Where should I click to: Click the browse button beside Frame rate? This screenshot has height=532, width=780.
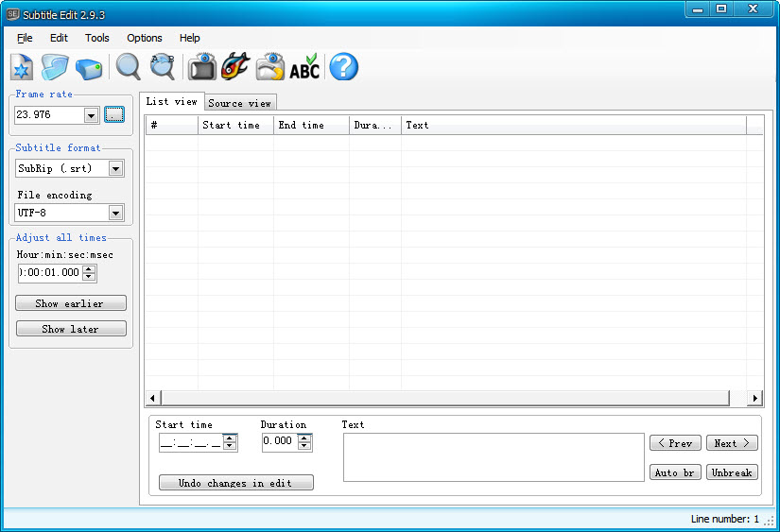114,115
